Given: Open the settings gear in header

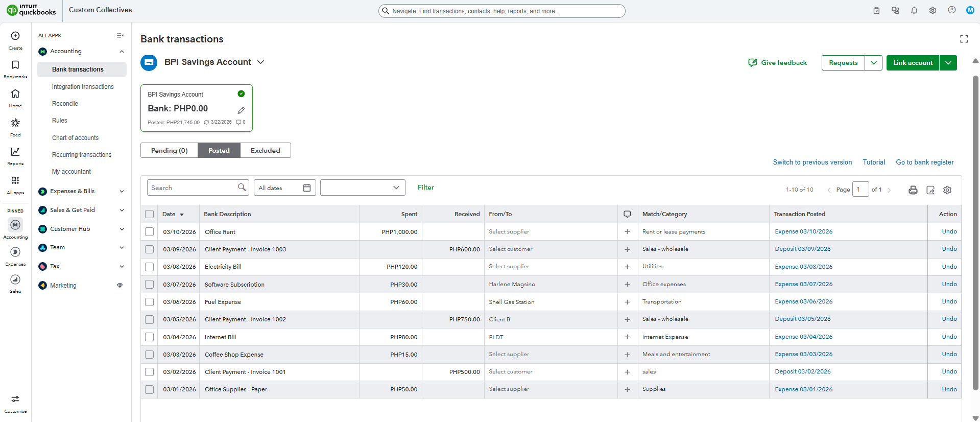Looking at the screenshot, I should coord(933,10).
